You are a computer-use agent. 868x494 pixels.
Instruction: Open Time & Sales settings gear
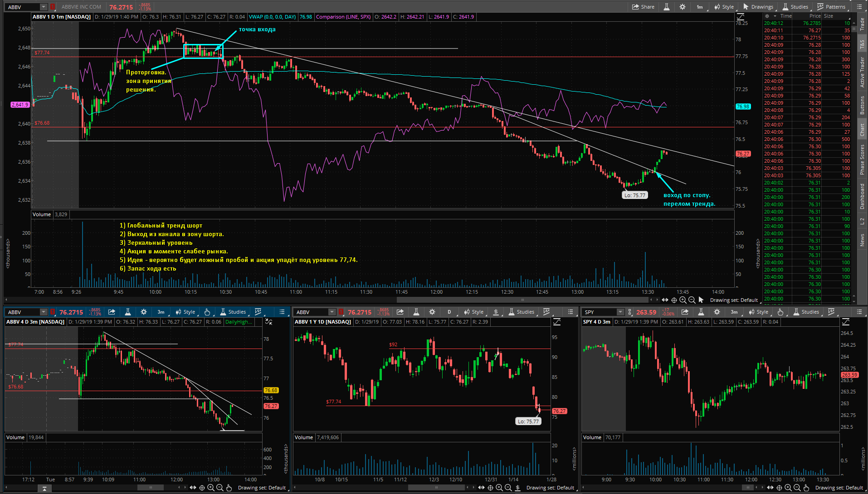click(x=767, y=16)
